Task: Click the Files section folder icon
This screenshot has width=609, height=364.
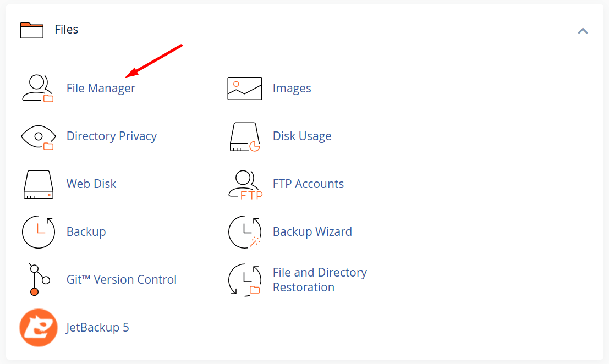Action: [x=32, y=30]
